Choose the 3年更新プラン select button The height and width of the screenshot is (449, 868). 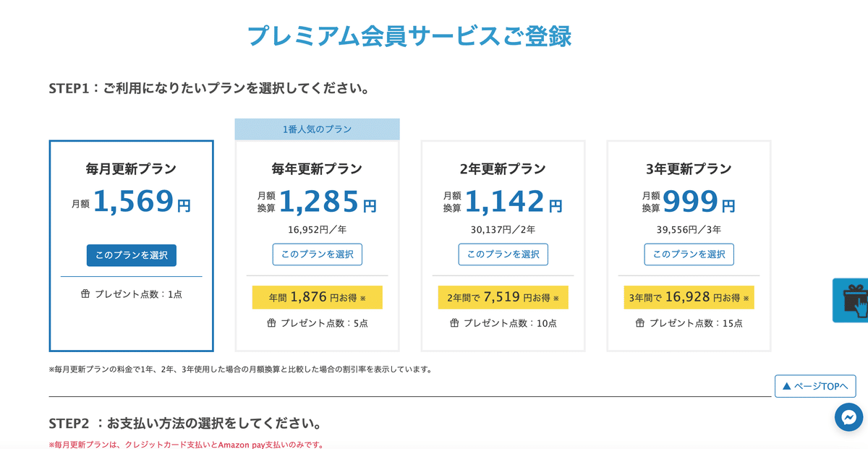click(689, 255)
